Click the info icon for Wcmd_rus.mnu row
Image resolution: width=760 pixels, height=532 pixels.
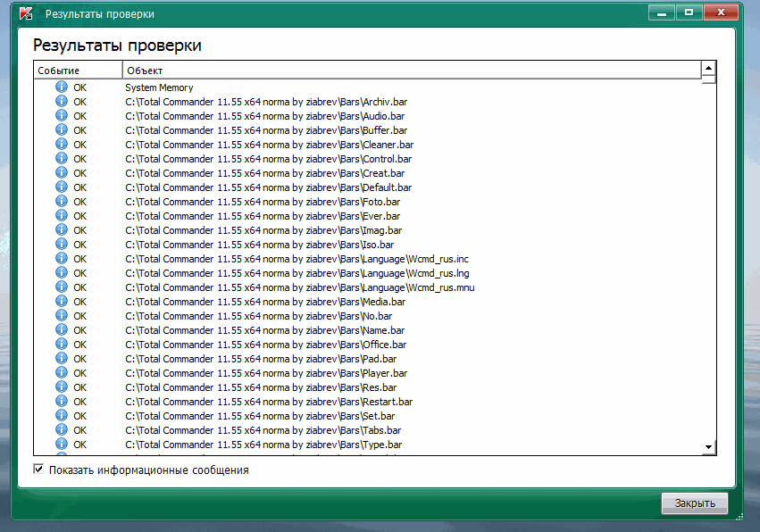[62, 287]
